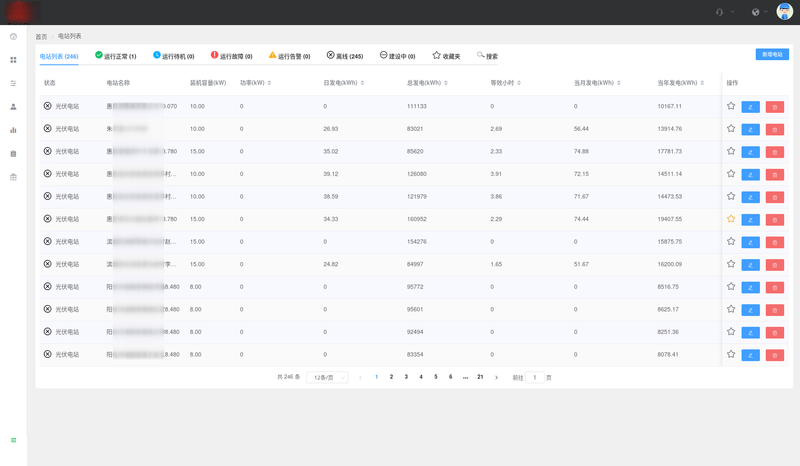Open the user icon in the left sidebar

[x=13, y=106]
